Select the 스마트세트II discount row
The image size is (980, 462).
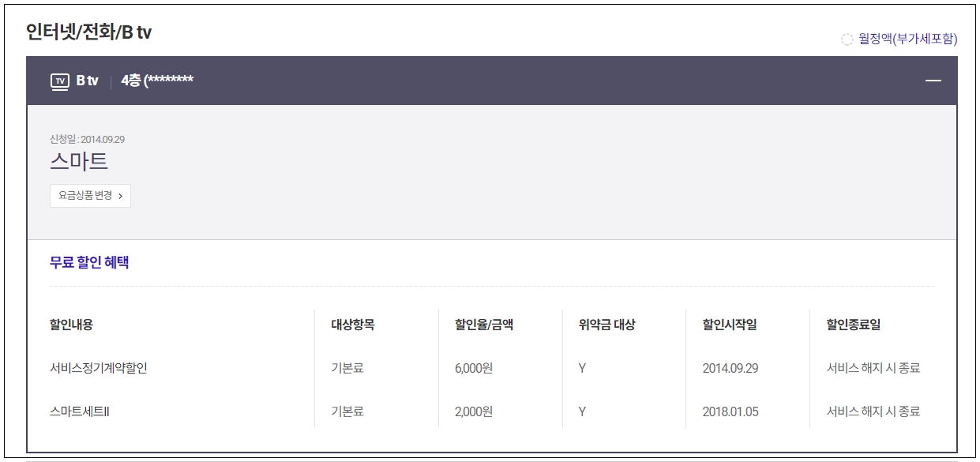click(80, 411)
